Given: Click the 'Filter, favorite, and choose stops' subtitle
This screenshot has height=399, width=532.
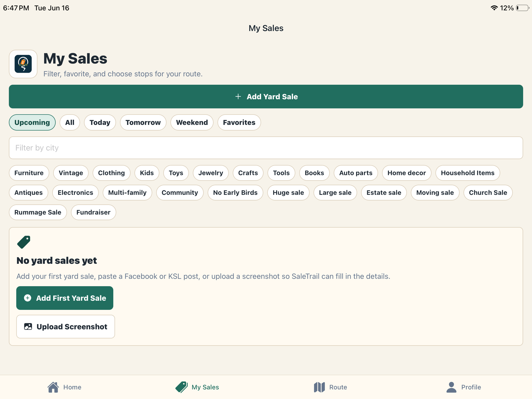Looking at the screenshot, I should [123, 74].
